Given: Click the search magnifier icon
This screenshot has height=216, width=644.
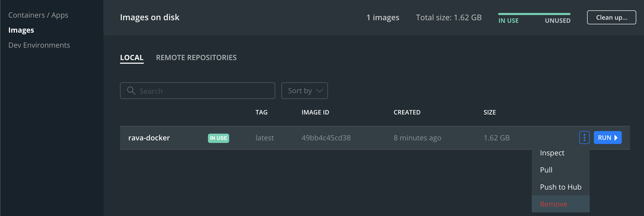Looking at the screenshot, I should pos(131,91).
